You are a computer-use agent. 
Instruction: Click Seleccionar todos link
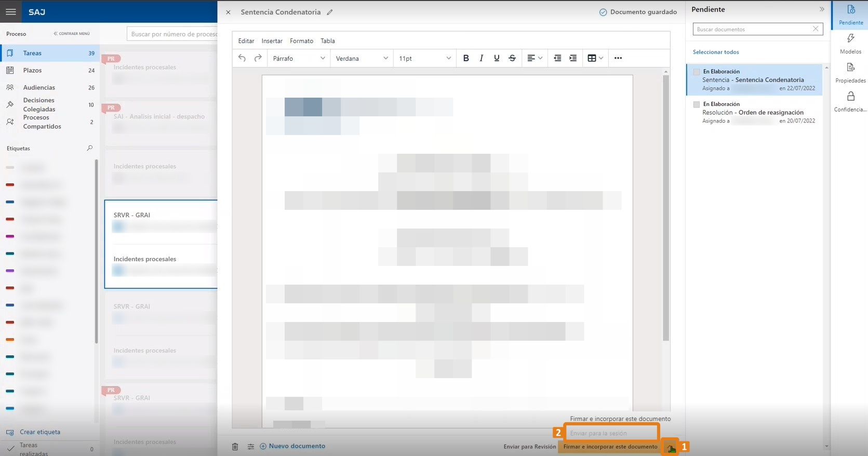pos(716,52)
